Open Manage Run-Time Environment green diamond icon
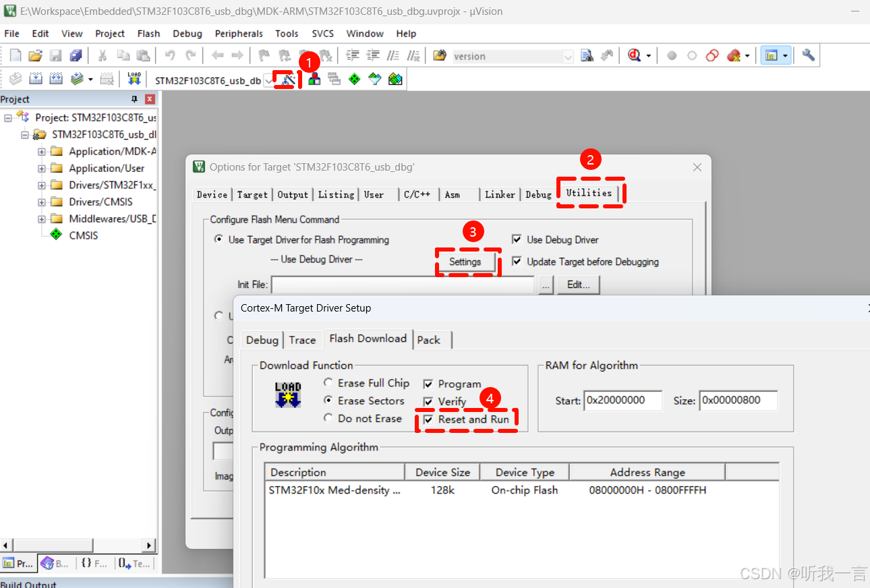 coord(354,80)
